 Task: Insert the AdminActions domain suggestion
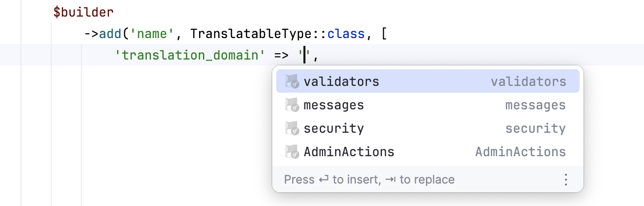click(x=349, y=152)
